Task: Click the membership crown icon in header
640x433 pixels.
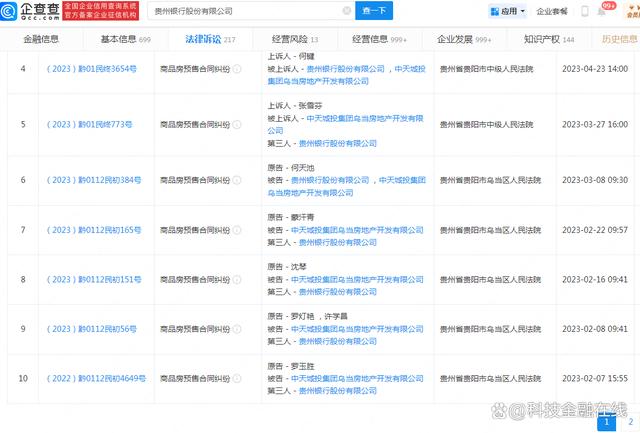Action: [634, 11]
